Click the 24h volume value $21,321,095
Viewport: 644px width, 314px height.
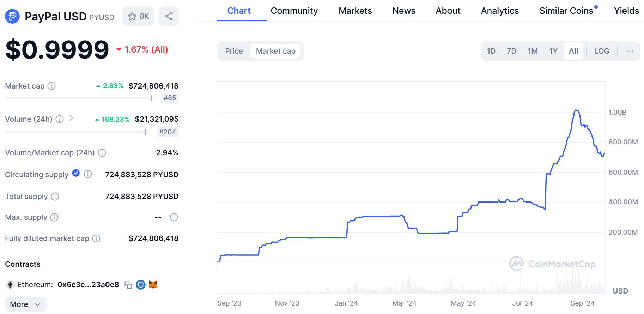point(157,119)
